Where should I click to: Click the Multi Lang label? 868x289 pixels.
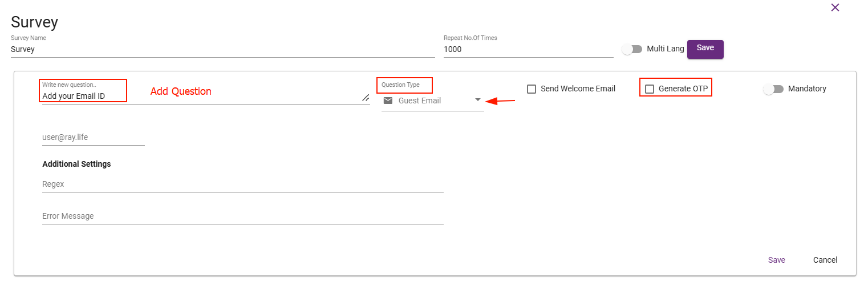point(666,49)
